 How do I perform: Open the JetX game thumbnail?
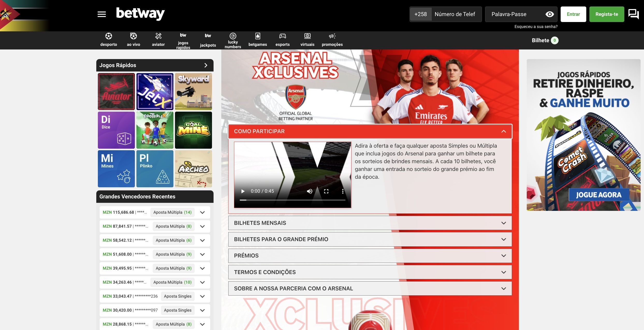tap(155, 91)
